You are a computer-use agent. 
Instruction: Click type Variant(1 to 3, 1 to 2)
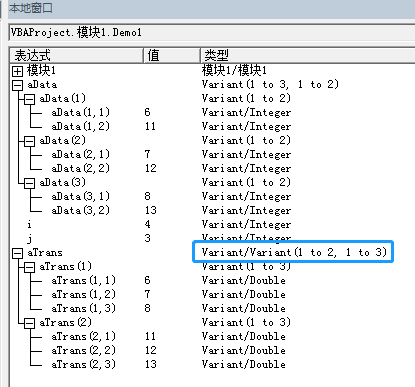(270, 84)
